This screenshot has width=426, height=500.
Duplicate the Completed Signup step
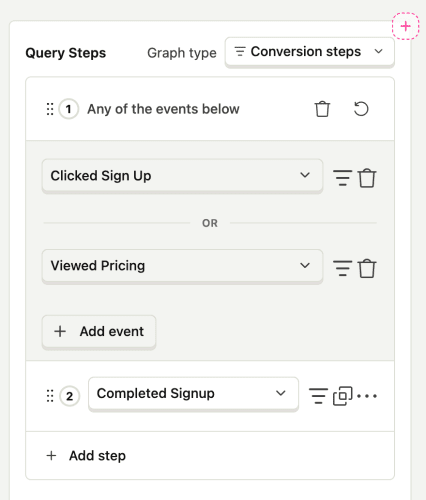(x=343, y=396)
